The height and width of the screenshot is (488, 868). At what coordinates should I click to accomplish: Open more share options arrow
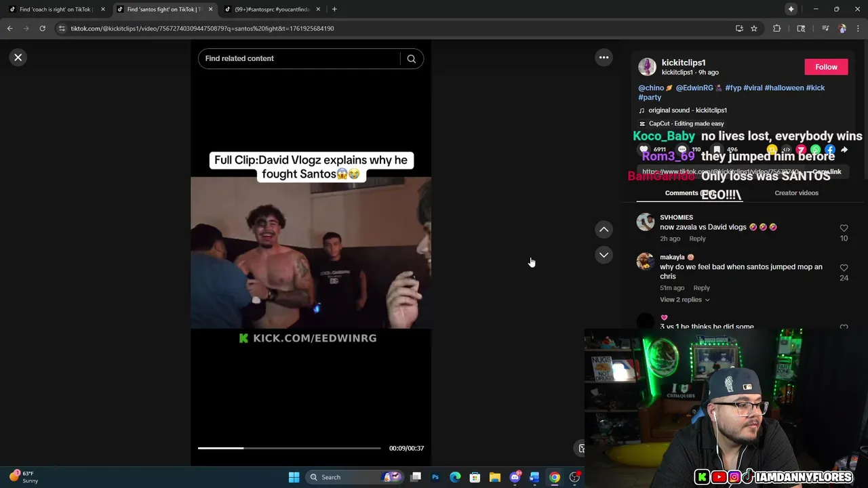click(x=844, y=150)
